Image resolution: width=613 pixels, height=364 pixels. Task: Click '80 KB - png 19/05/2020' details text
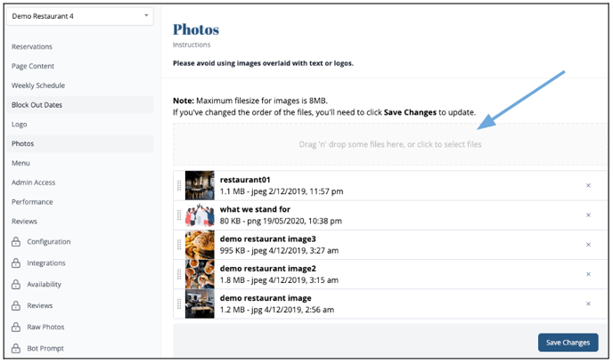click(281, 222)
